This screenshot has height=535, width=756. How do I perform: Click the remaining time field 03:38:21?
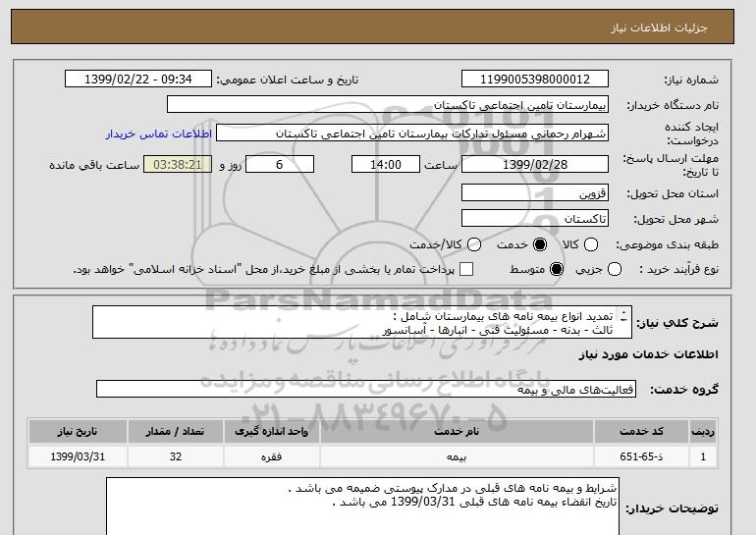coord(178,164)
